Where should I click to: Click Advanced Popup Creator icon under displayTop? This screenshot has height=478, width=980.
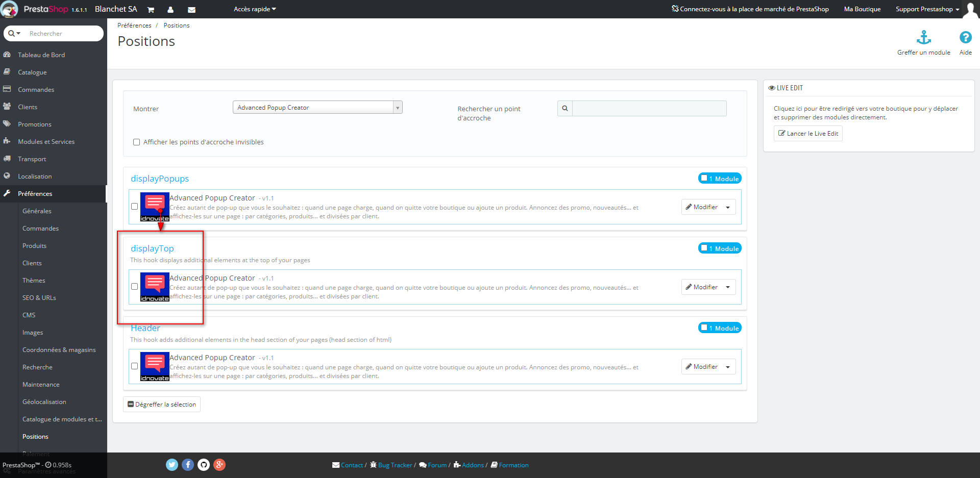(155, 287)
